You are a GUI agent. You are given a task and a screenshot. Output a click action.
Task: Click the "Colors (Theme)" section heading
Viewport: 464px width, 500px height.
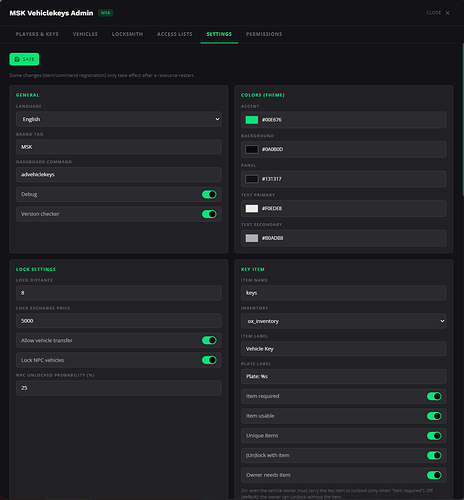[x=263, y=95]
